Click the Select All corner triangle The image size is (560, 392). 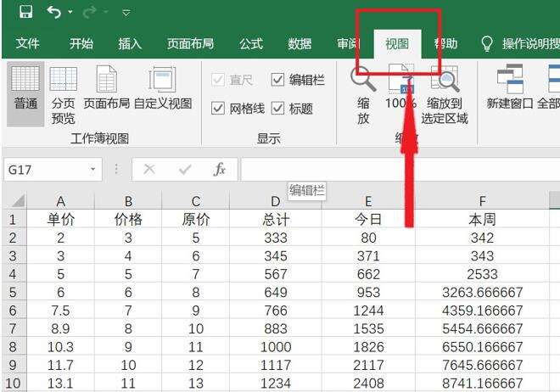point(18,201)
